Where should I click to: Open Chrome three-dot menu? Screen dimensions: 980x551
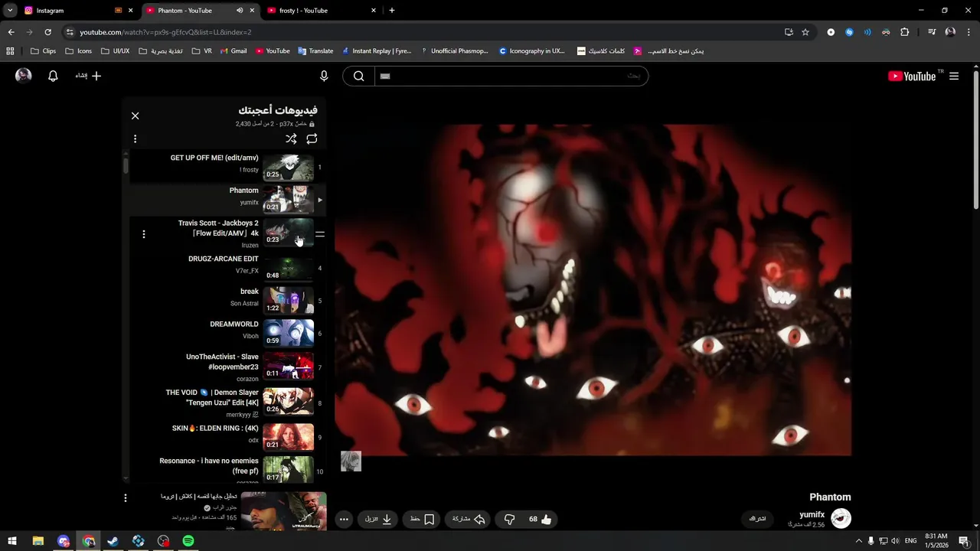tap(967, 32)
